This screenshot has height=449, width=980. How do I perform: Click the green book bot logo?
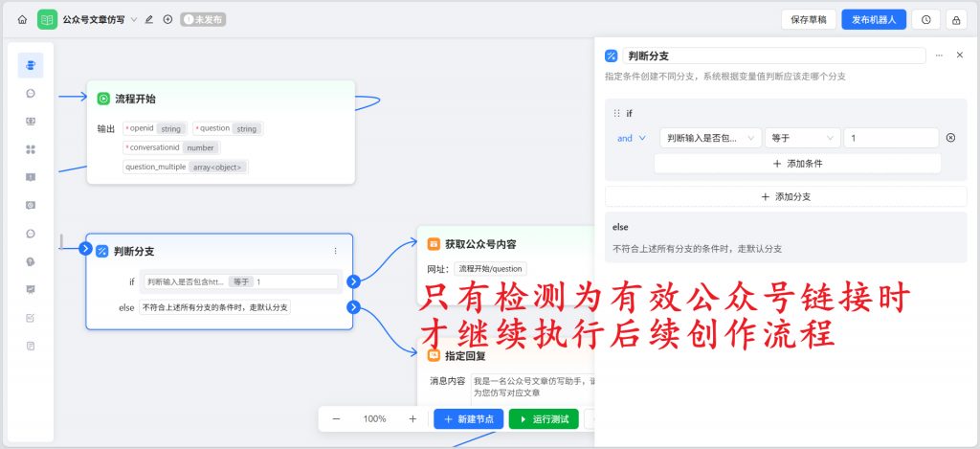click(46, 19)
